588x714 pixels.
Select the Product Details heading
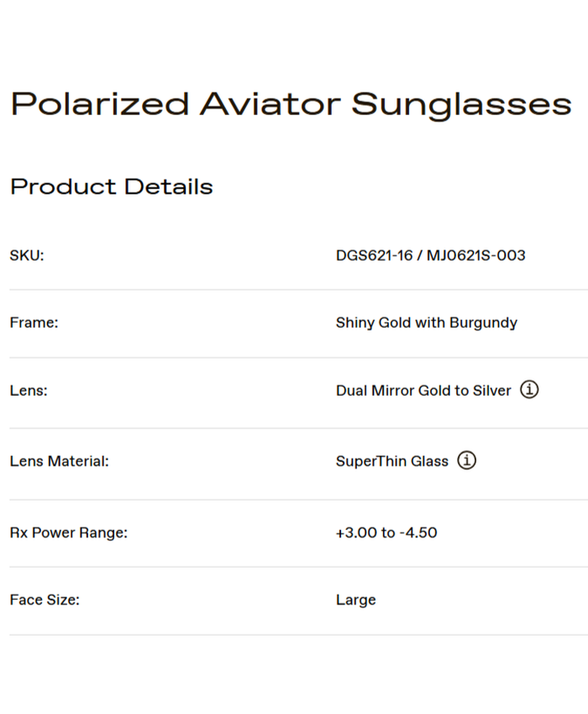(112, 186)
